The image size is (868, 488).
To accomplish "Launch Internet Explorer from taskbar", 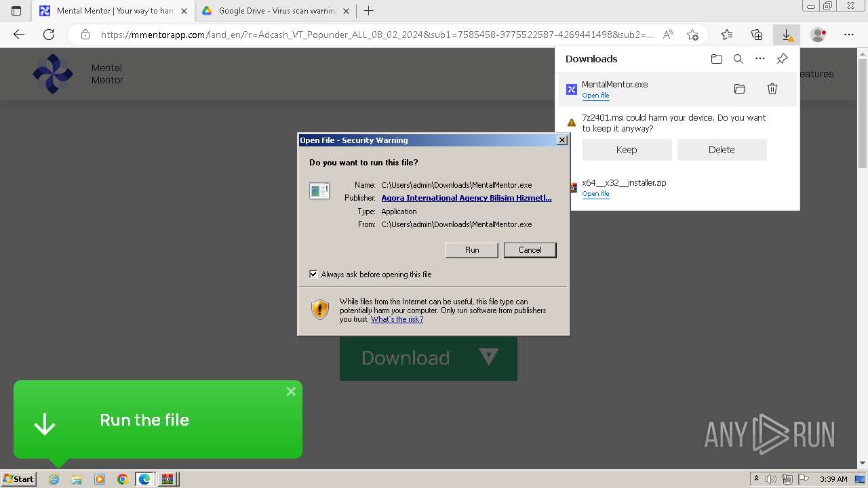I will [54, 479].
